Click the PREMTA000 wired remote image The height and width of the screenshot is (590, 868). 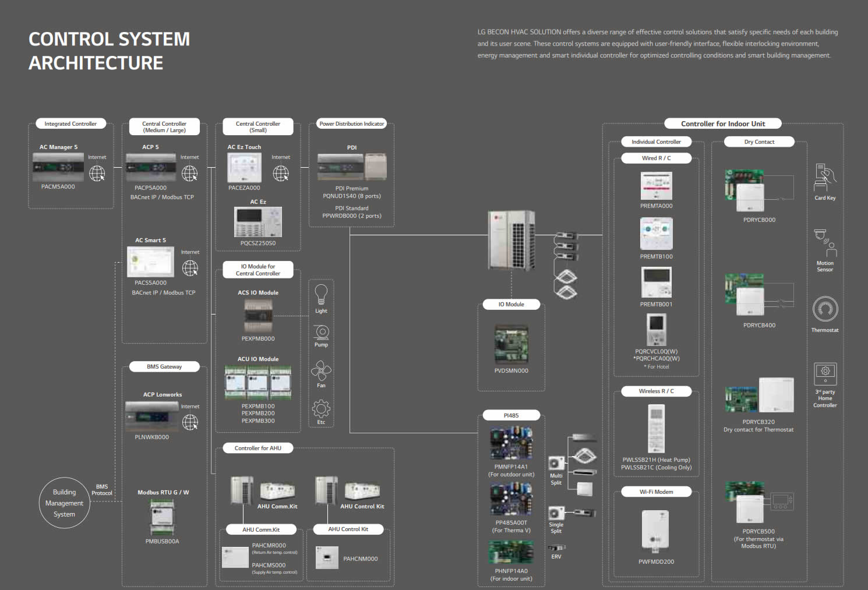pyautogui.click(x=656, y=186)
